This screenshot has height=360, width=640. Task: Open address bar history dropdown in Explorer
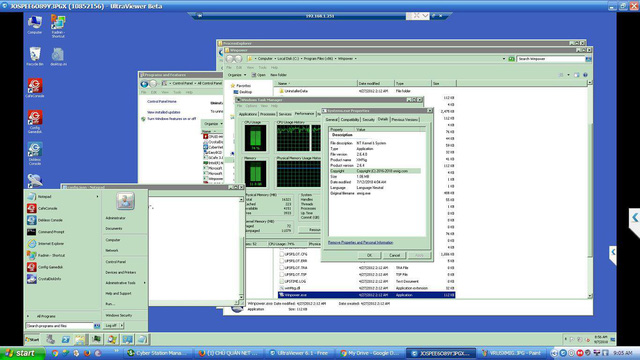coord(504,59)
